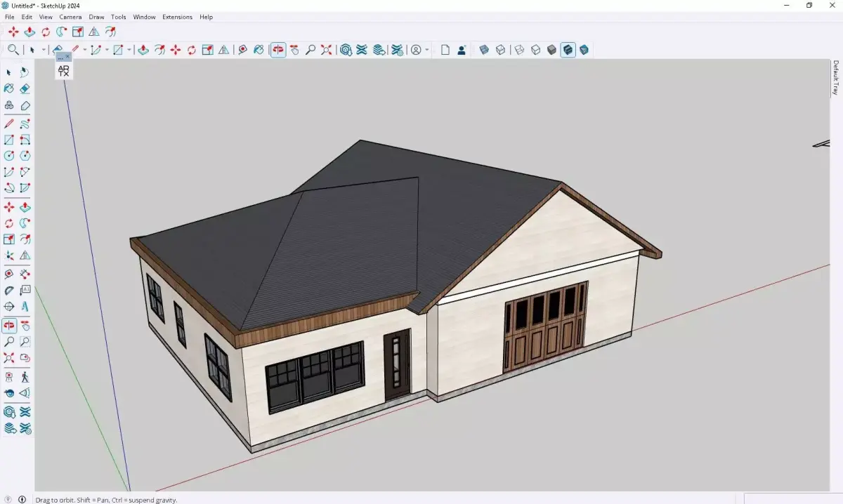Select the Tag tool in left toolbar
This screenshot has width=843, height=504.
(25, 106)
